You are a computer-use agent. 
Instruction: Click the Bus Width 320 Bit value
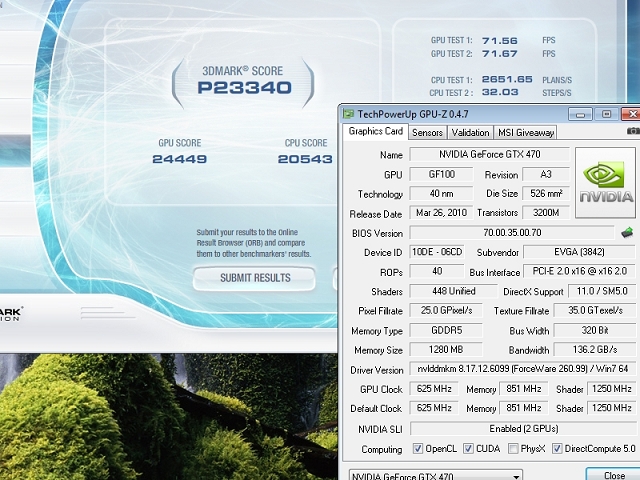click(595, 330)
